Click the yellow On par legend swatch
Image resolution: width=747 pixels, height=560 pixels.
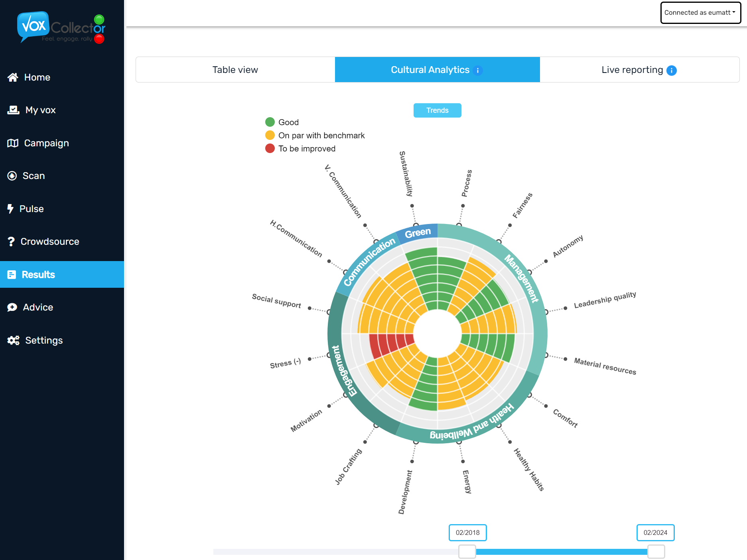click(x=270, y=136)
